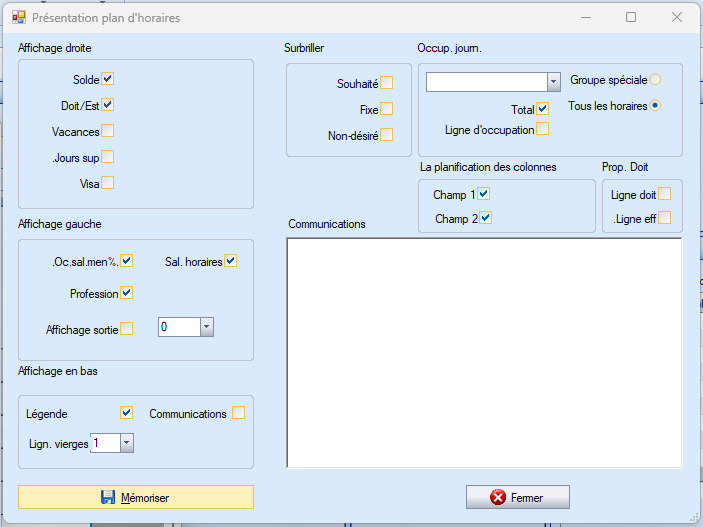The width and height of the screenshot is (703, 527).
Task: Enable the Vacances checkbox
Action: [x=108, y=131]
